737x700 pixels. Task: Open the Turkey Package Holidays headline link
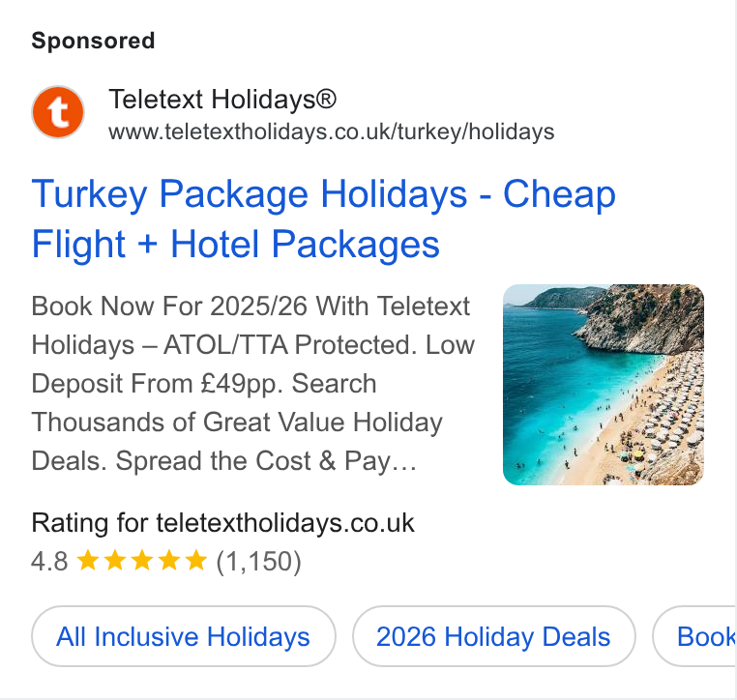323,219
